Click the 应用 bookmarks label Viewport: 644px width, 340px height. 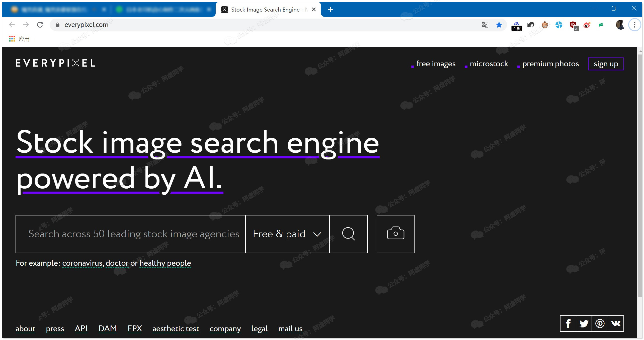[x=24, y=39]
